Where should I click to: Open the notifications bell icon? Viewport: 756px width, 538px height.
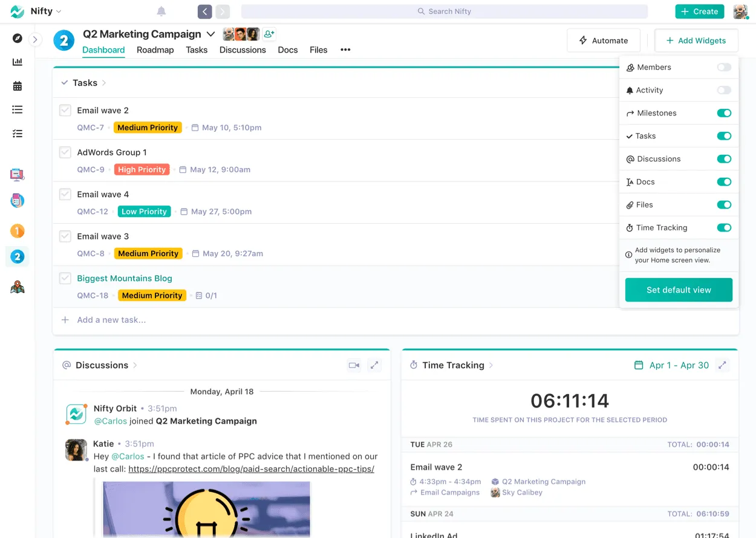[161, 11]
